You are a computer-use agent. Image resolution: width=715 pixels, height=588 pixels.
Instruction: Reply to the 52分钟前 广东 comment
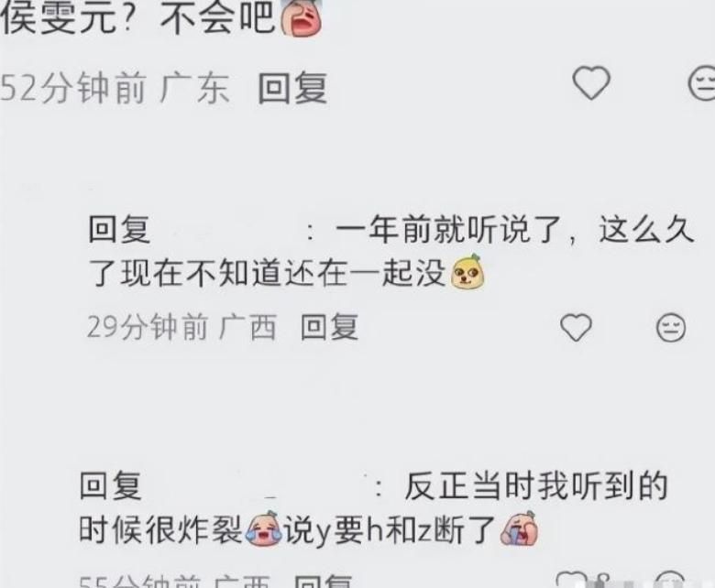point(292,88)
